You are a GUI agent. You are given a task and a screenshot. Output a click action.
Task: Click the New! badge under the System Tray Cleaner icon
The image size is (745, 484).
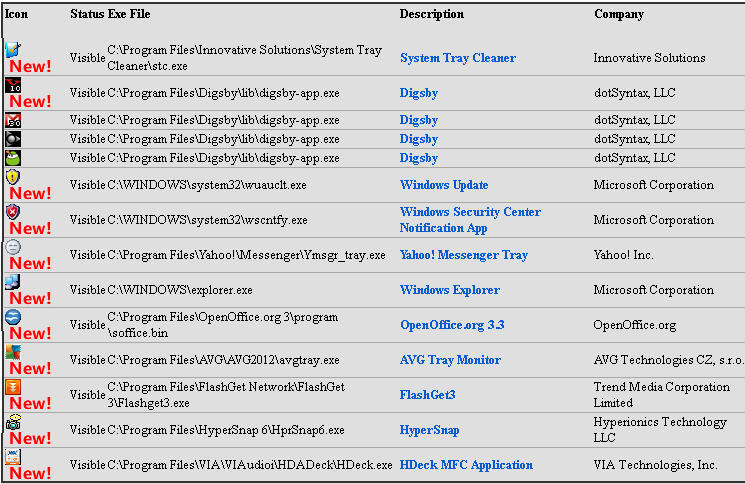pyautogui.click(x=30, y=66)
